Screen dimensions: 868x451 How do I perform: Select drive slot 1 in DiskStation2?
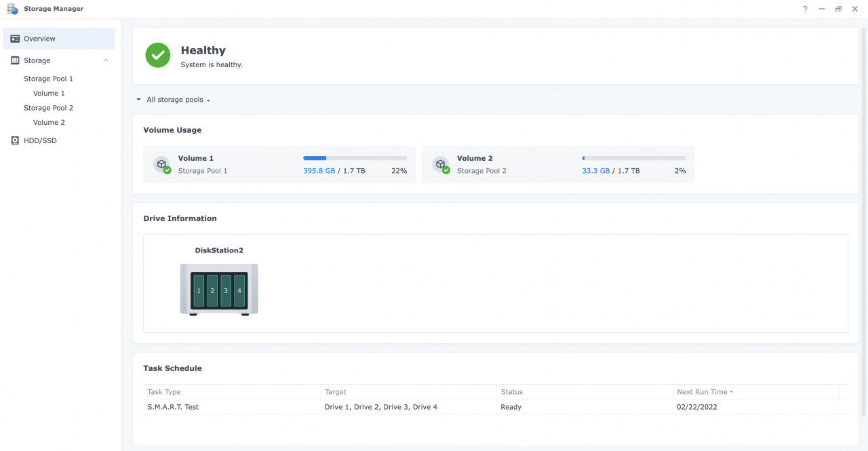(x=198, y=290)
